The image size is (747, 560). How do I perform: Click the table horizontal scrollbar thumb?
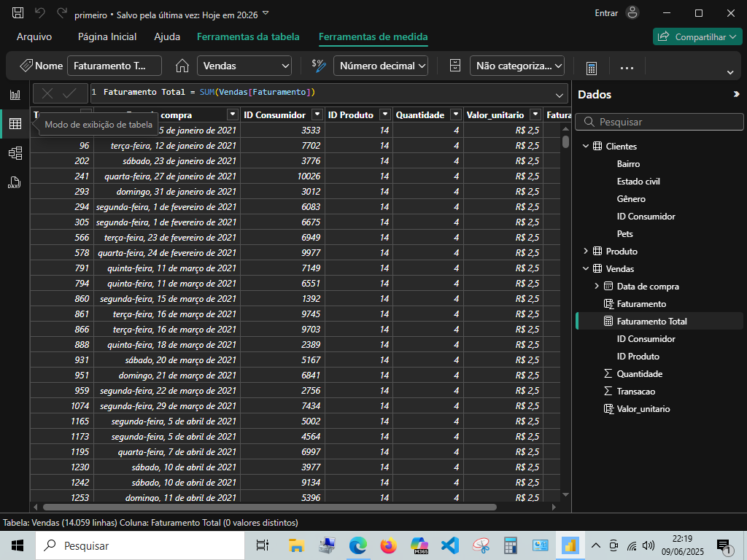click(270, 507)
